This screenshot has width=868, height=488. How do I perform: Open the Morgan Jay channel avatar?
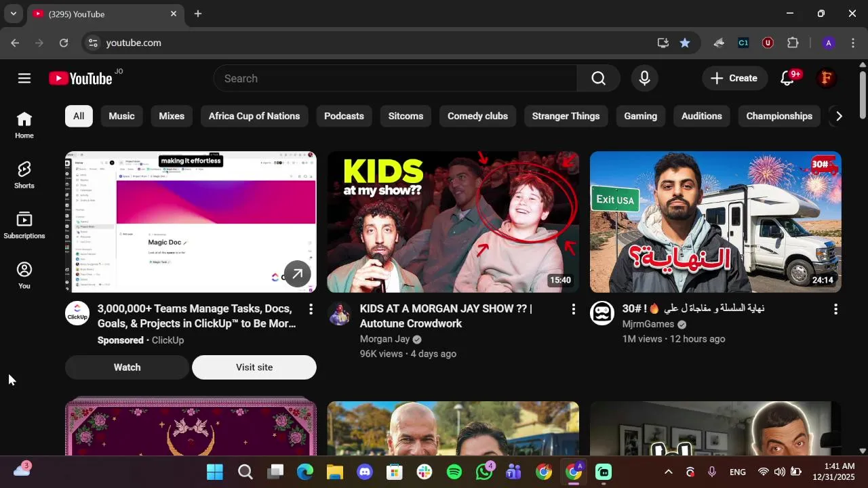click(x=339, y=313)
